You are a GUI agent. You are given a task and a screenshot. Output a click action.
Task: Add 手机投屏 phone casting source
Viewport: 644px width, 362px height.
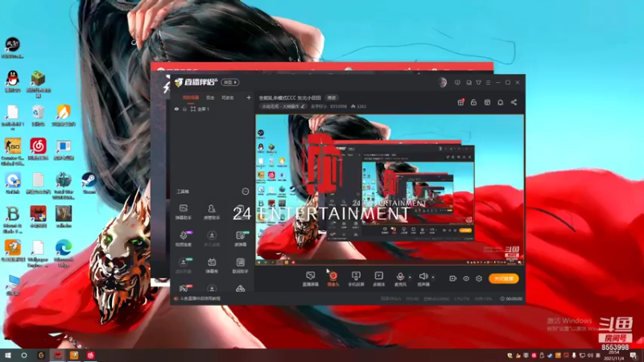[356, 278]
